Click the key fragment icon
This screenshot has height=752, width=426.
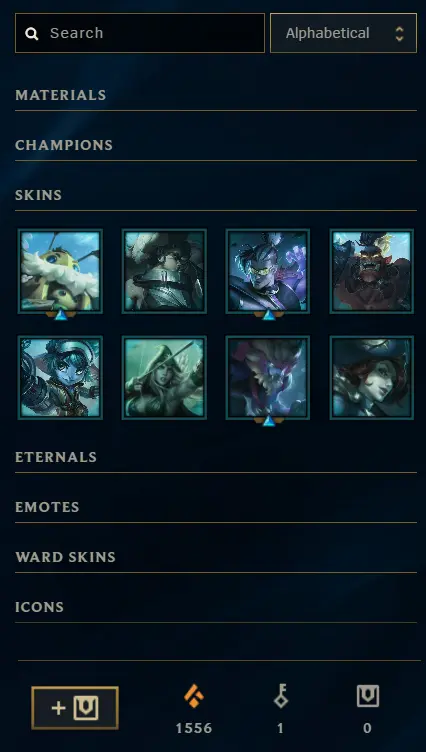(x=281, y=696)
